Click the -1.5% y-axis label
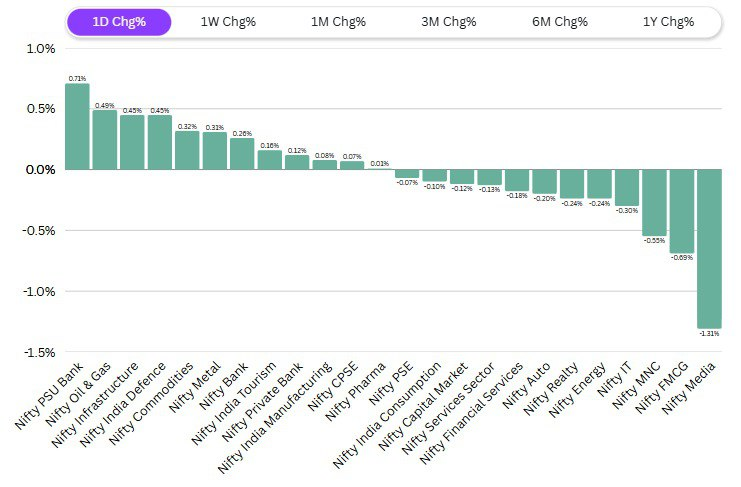This screenshot has width=741, height=487. tap(39, 352)
